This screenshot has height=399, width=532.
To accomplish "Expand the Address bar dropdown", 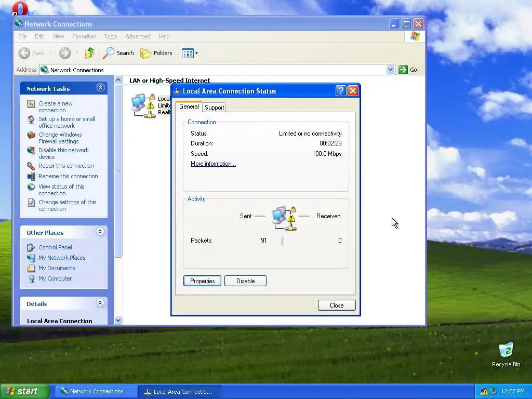I will pos(390,70).
